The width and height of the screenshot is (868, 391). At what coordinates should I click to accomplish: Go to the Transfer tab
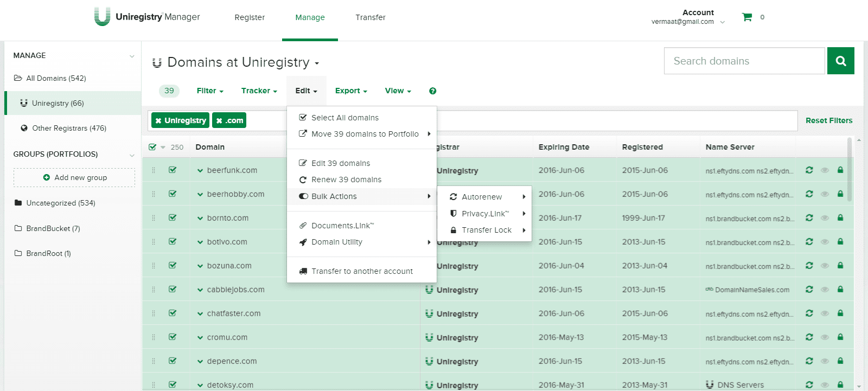pyautogui.click(x=371, y=17)
